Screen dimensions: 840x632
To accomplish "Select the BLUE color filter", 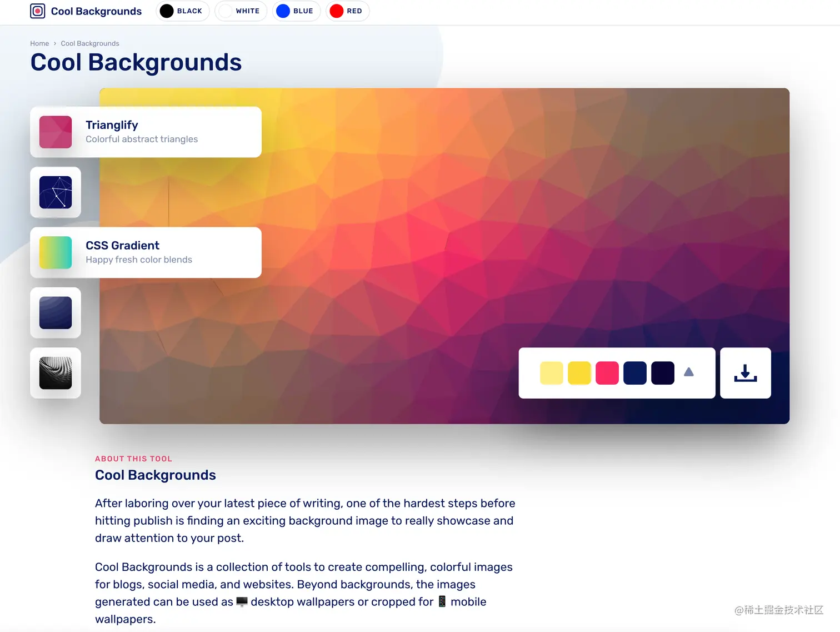I will (x=296, y=11).
